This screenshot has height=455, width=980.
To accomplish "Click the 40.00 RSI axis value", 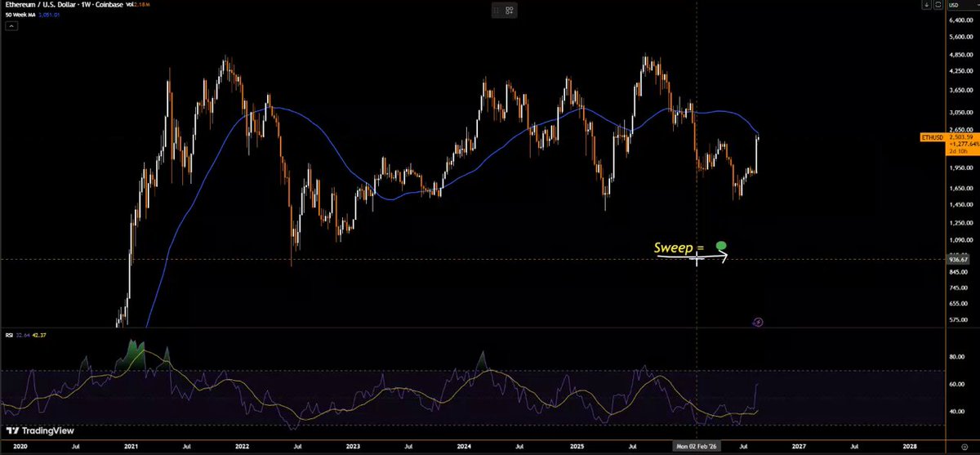I will (x=957, y=411).
